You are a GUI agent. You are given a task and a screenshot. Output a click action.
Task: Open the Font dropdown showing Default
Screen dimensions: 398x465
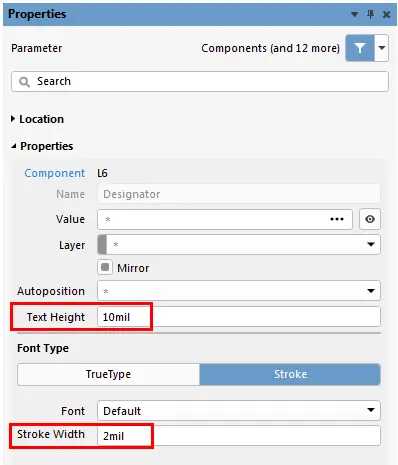(x=239, y=410)
